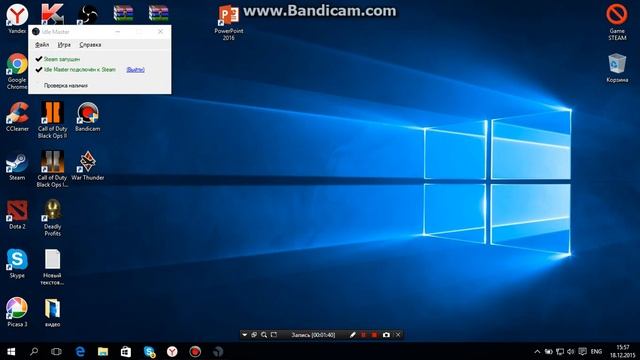
Task: Click the 'Запись [00:01:40]' recording timer
Action: pos(313,335)
